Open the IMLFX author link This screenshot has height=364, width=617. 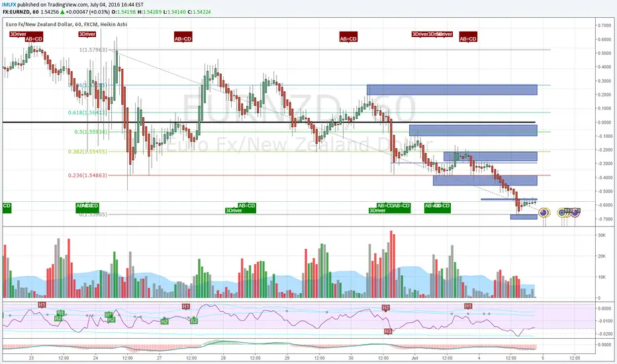pos(9,5)
